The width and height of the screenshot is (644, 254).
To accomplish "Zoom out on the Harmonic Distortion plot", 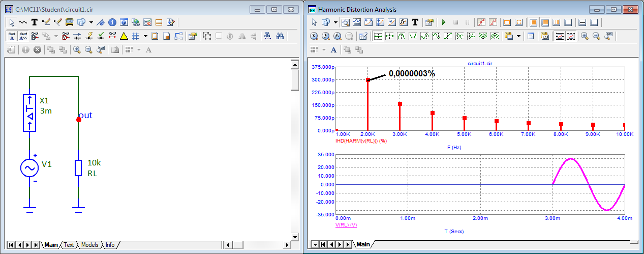I will tap(596, 36).
